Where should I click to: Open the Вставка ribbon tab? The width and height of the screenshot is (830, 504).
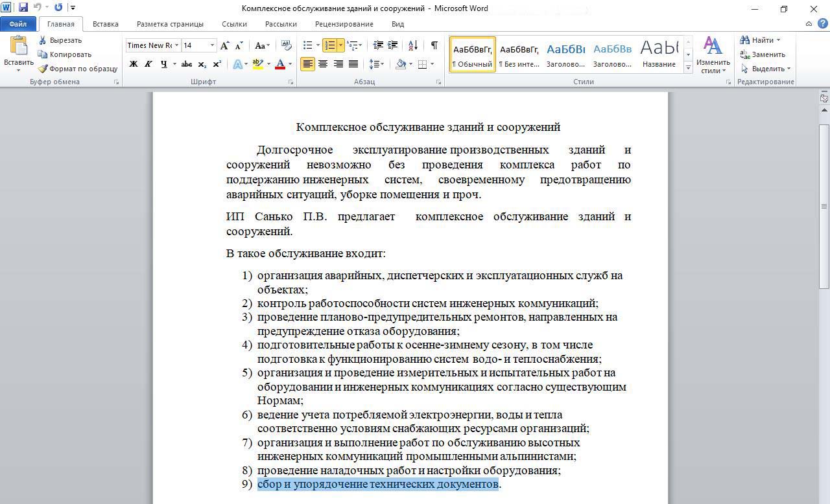pyautogui.click(x=105, y=24)
